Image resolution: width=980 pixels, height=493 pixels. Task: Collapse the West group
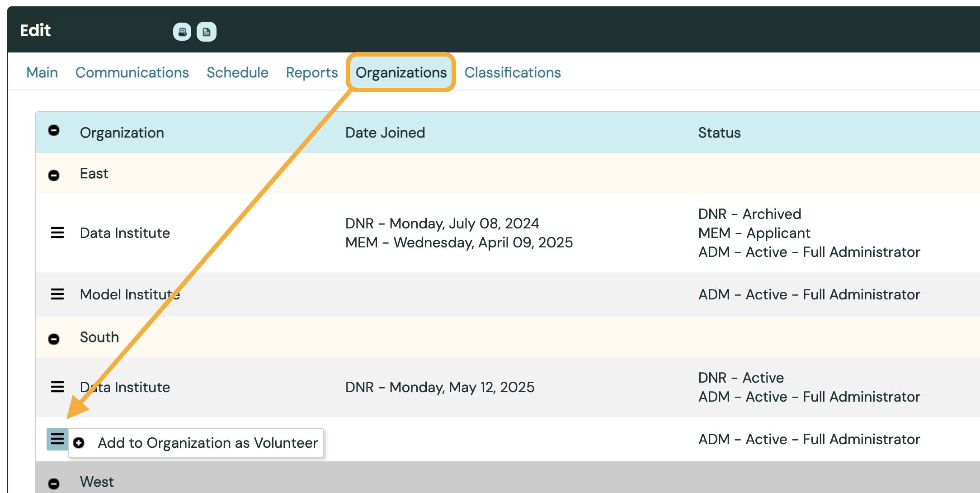54,484
